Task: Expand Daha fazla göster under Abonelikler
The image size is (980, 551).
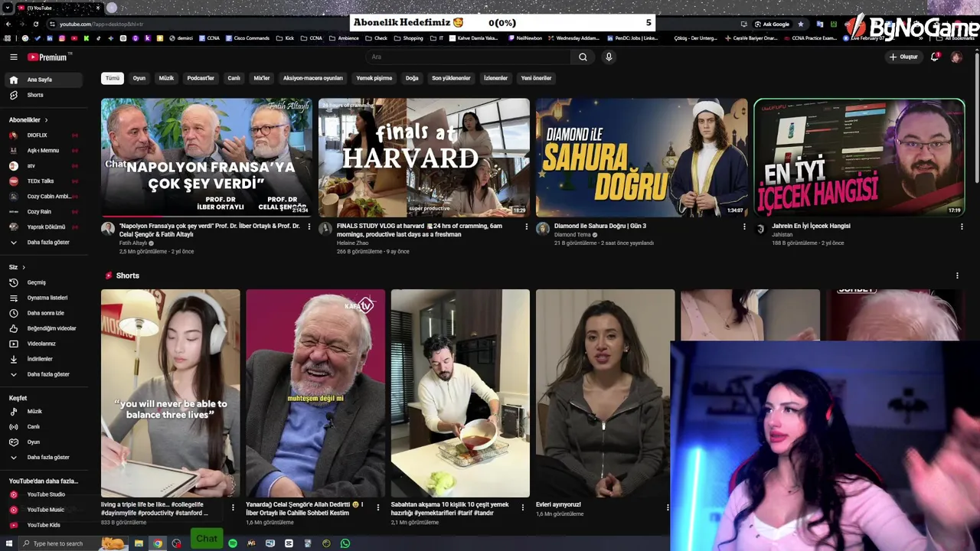Action: 44,243
